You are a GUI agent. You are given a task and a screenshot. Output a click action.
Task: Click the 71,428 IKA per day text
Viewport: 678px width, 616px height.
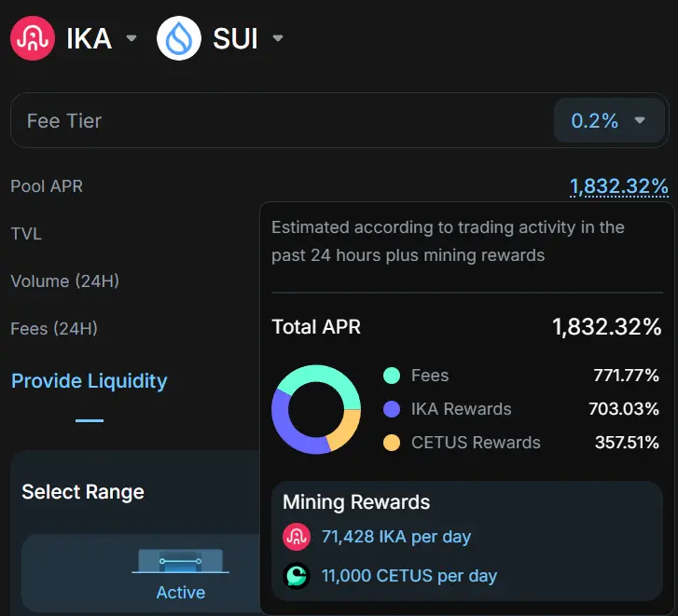click(396, 537)
